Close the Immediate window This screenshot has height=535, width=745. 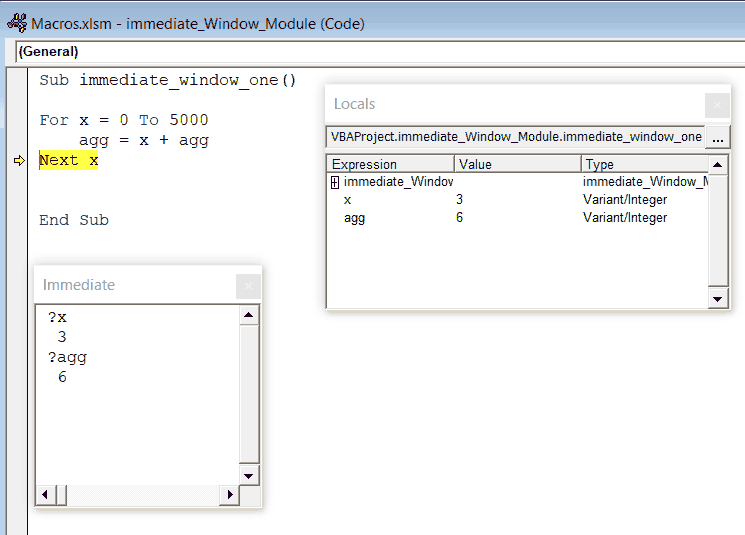click(248, 286)
